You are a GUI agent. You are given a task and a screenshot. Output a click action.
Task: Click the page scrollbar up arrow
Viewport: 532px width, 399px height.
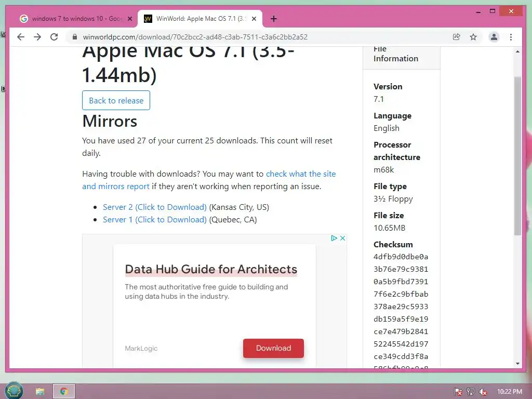coord(517,51)
